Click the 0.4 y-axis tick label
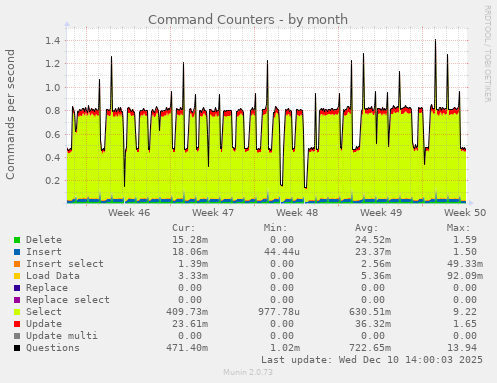Viewport: 497px width, 383px height. coord(53,158)
